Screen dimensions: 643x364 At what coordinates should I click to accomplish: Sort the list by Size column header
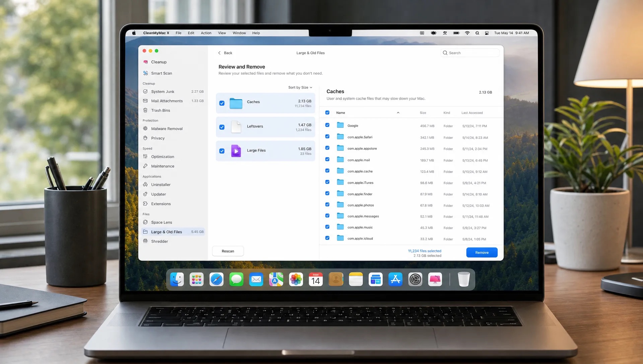coord(423,113)
